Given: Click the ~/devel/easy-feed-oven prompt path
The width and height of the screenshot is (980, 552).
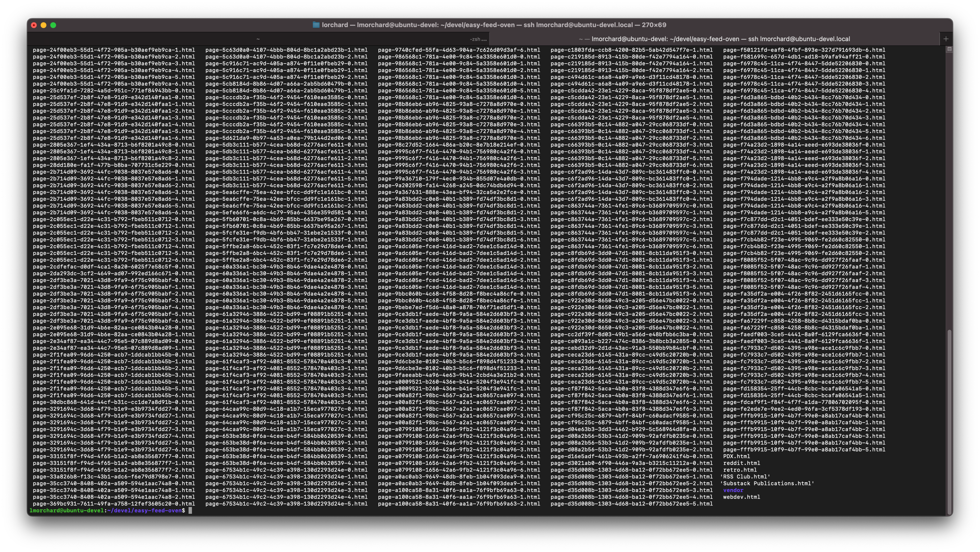Looking at the screenshot, I should [x=144, y=511].
